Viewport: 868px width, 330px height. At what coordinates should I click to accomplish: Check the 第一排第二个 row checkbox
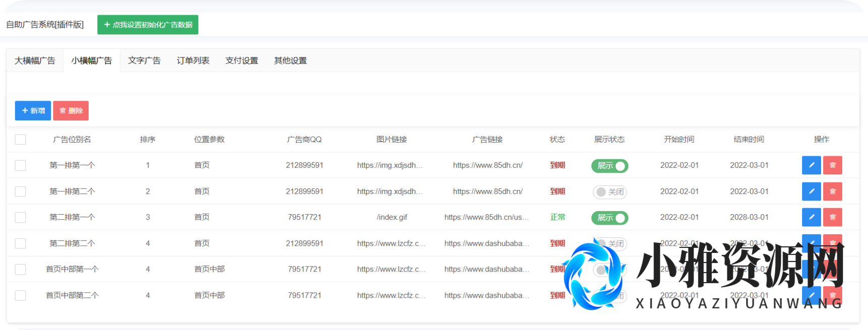tap(20, 191)
